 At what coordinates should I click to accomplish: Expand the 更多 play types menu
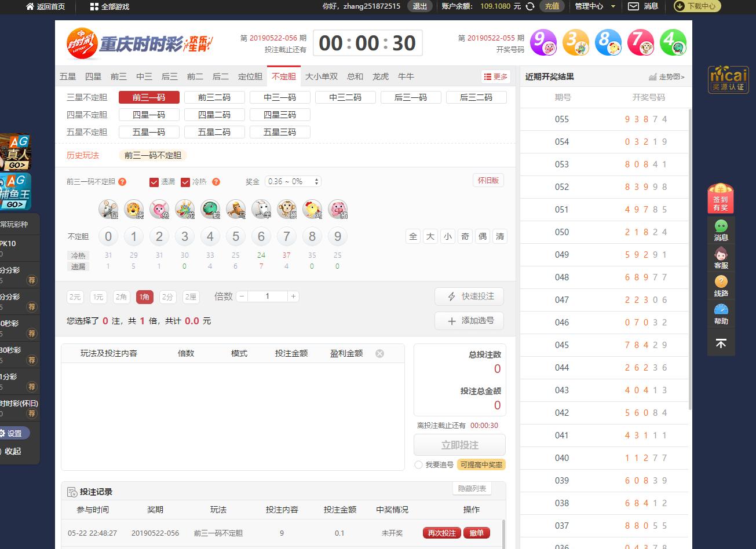pos(495,76)
